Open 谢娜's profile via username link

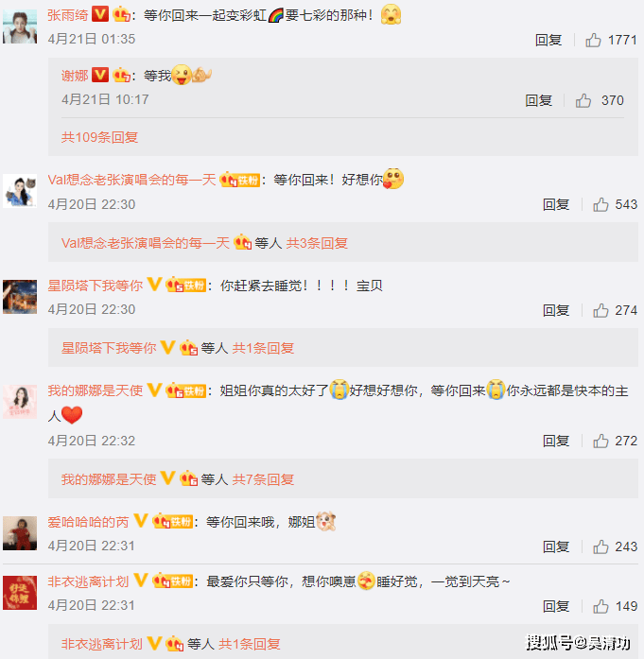(x=75, y=76)
